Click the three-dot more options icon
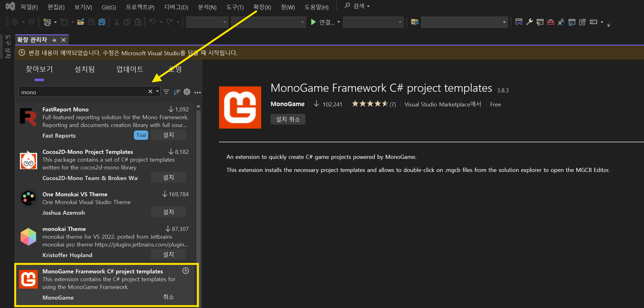644x308 pixels. pyautogui.click(x=198, y=92)
